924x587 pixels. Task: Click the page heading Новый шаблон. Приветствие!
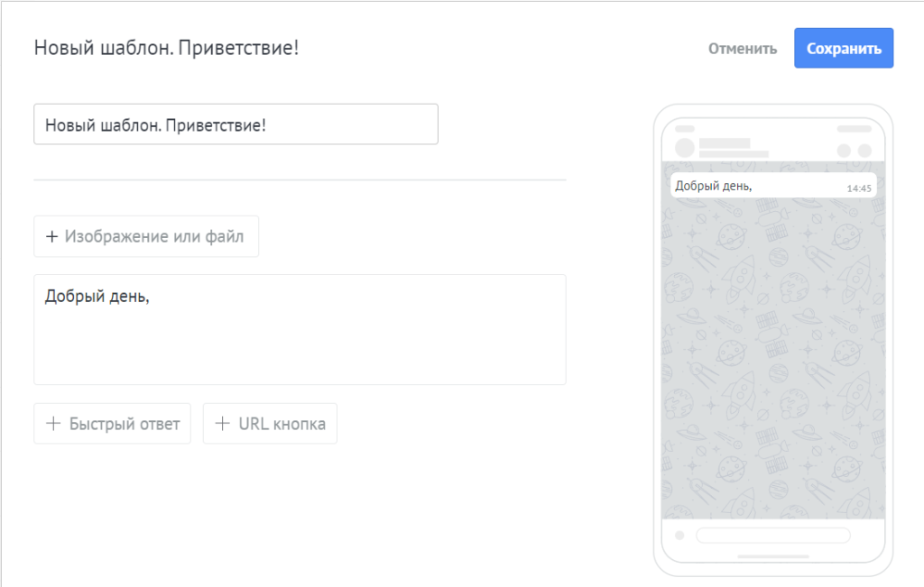tap(166, 48)
